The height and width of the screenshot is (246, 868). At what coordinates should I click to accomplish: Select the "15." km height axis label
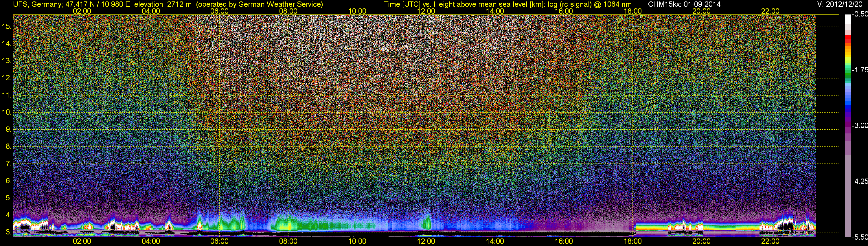pos(7,27)
